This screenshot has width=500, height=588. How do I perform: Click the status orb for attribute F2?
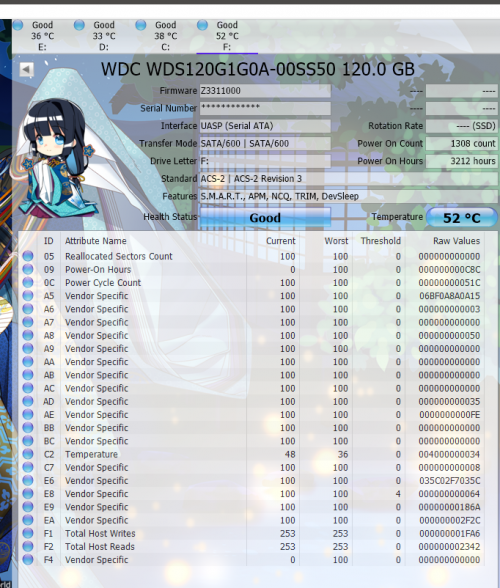point(28,546)
